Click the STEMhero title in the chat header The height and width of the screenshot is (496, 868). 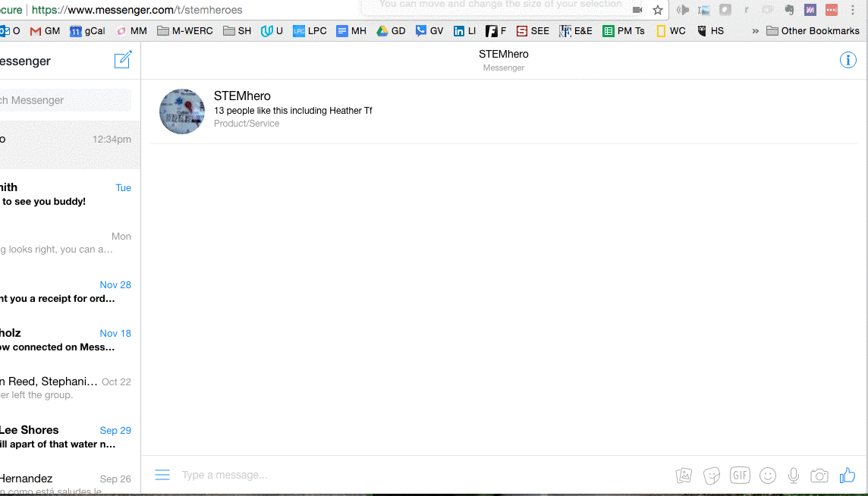(x=503, y=55)
